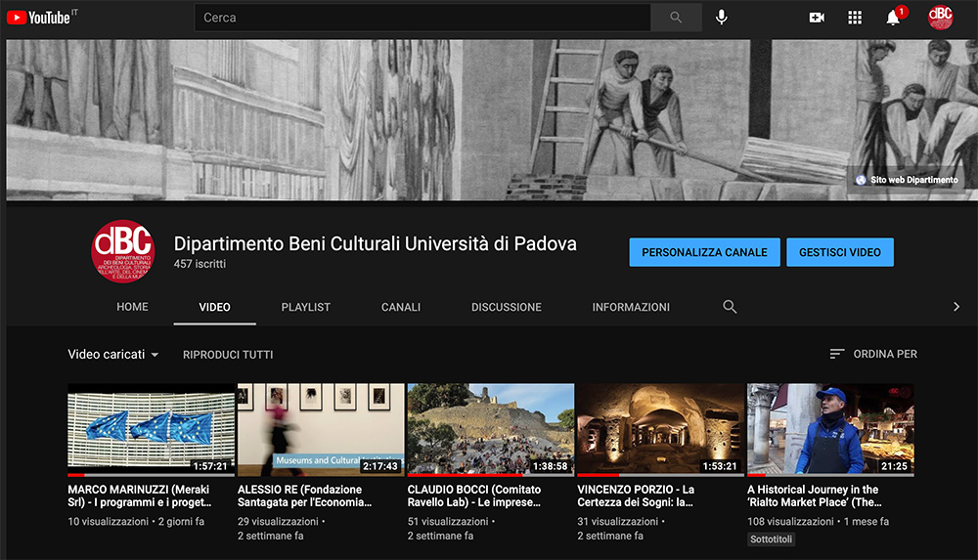Open A Historical Journey video title

[815, 495]
